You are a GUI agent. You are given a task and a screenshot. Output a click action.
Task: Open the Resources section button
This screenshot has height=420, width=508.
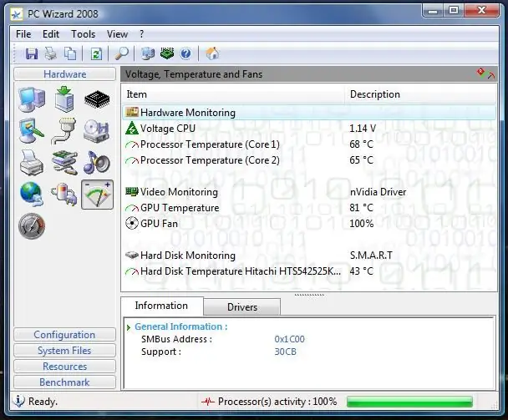[64, 367]
